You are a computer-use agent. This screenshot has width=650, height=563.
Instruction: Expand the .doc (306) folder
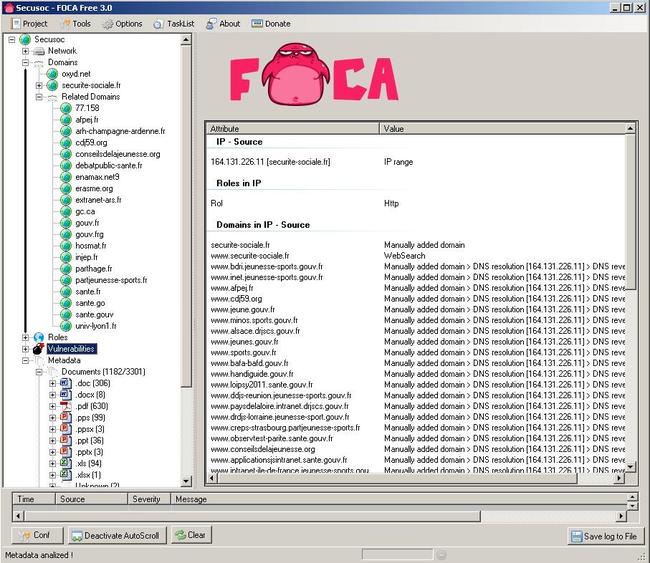53,384
